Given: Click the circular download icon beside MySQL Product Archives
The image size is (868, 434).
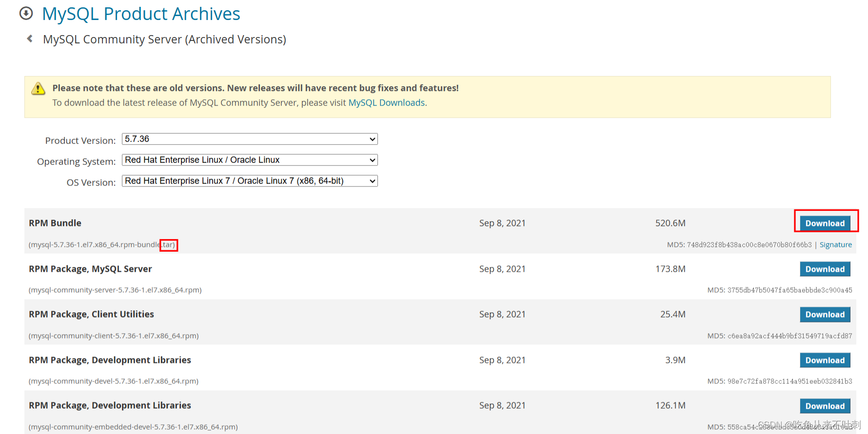Looking at the screenshot, I should coord(26,13).
